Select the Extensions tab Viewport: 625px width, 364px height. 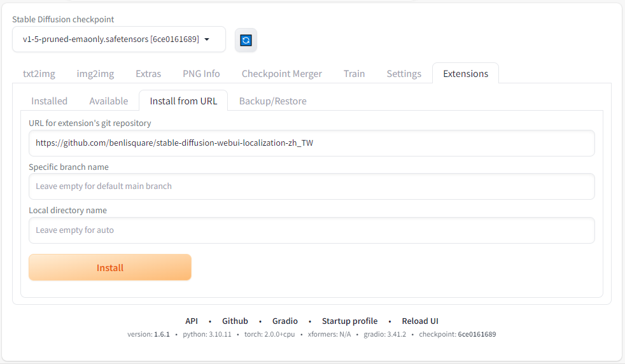click(x=465, y=74)
